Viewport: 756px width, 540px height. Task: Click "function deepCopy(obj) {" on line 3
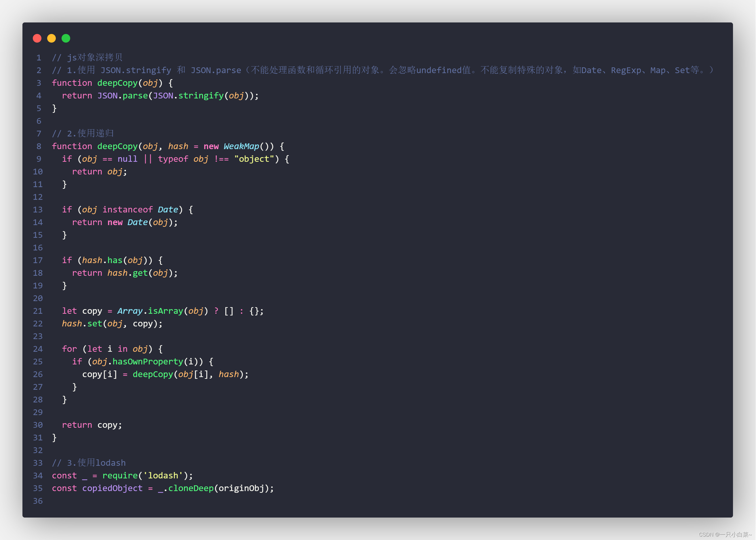[x=112, y=83]
